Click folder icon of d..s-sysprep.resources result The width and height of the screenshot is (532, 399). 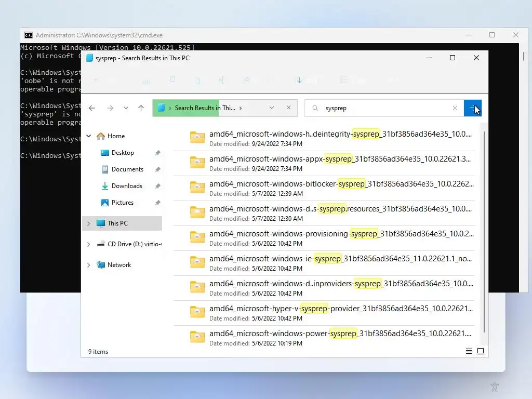(197, 212)
